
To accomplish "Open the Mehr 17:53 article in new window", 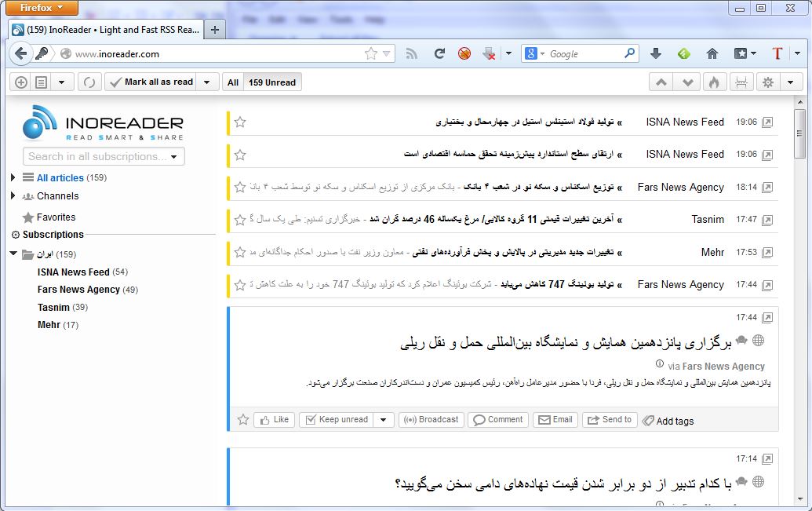I will pyautogui.click(x=767, y=253).
